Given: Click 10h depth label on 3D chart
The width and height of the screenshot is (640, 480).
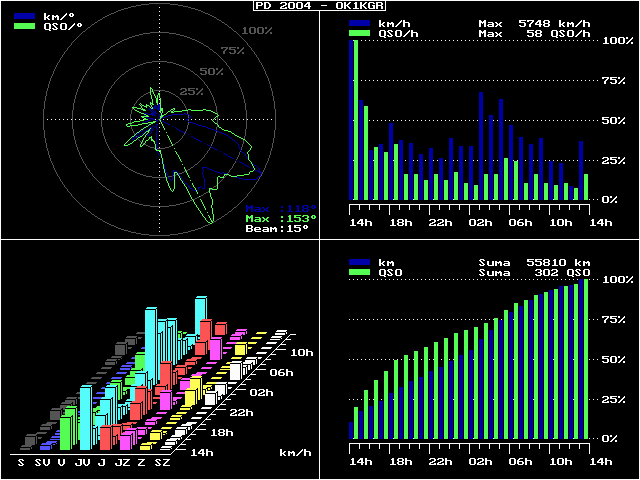Looking at the screenshot, I should point(301,353).
